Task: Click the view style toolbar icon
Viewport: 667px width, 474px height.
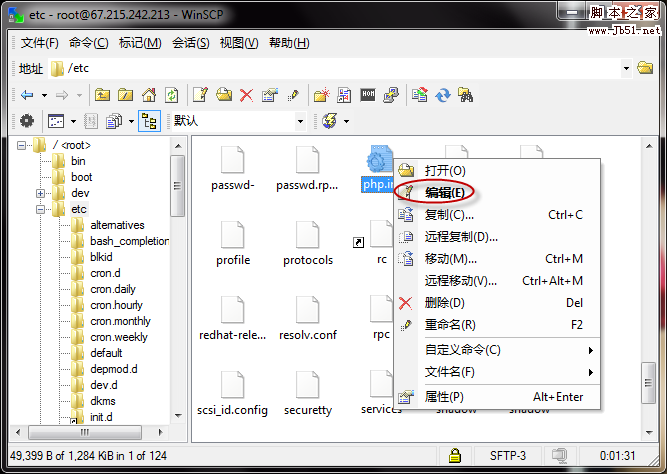Action: click(x=56, y=121)
